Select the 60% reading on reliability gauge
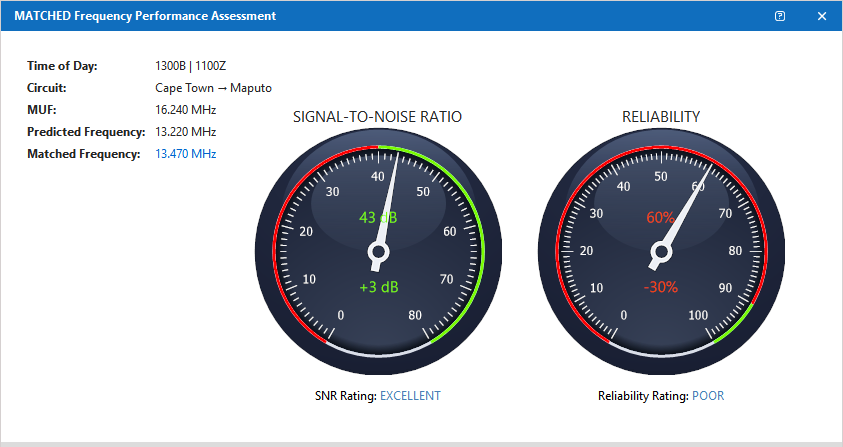This screenshot has height=447, width=843. click(x=660, y=218)
